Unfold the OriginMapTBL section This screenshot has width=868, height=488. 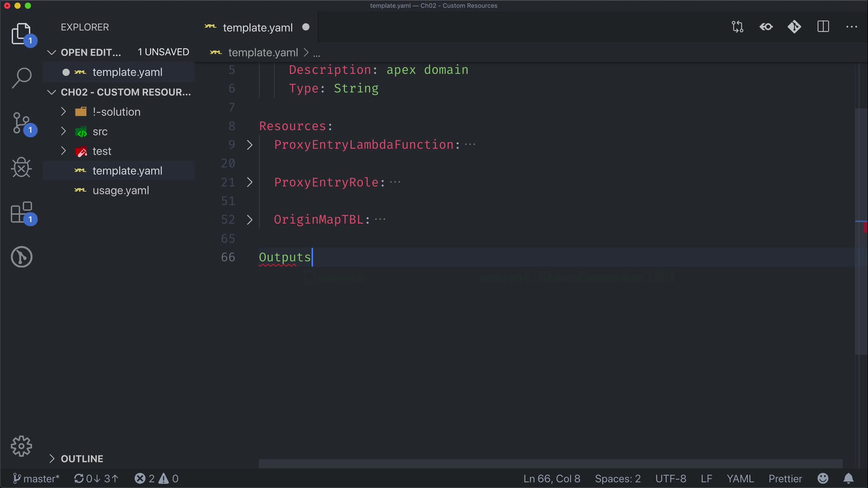pyautogui.click(x=250, y=220)
